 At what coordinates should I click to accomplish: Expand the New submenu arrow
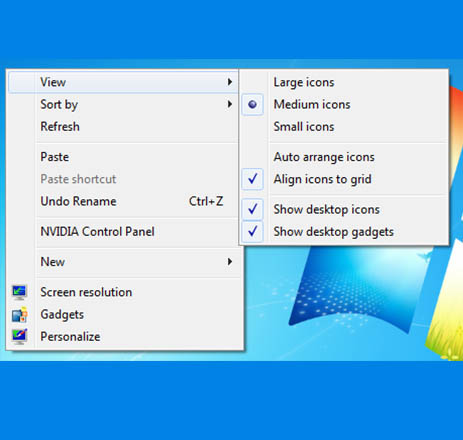(230, 262)
